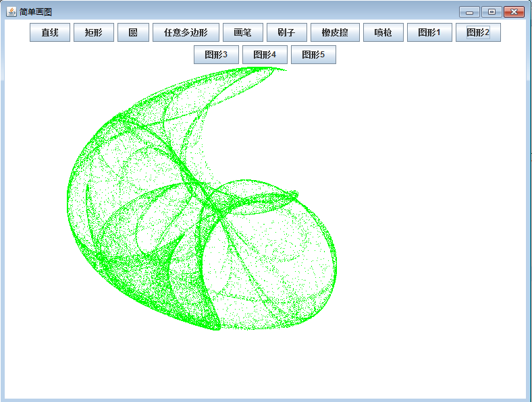The height and width of the screenshot is (402, 532).
Task: Choose the 刷子 brush button
Action: (x=287, y=32)
